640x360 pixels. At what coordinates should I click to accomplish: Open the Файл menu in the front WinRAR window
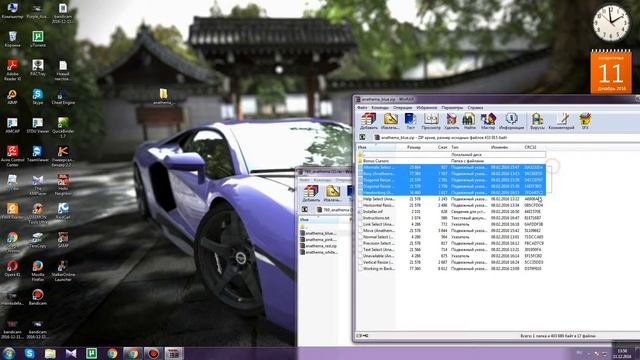pyautogui.click(x=362, y=107)
